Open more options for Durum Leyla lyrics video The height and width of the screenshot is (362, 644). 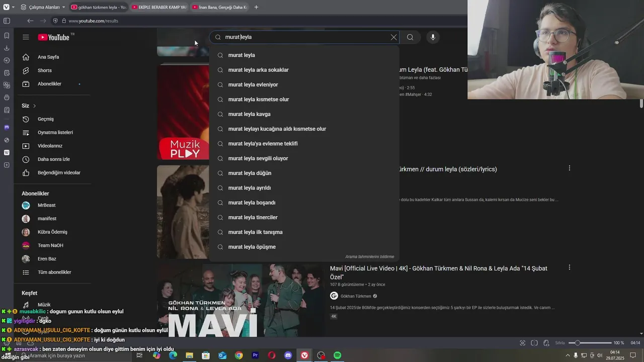point(570,168)
